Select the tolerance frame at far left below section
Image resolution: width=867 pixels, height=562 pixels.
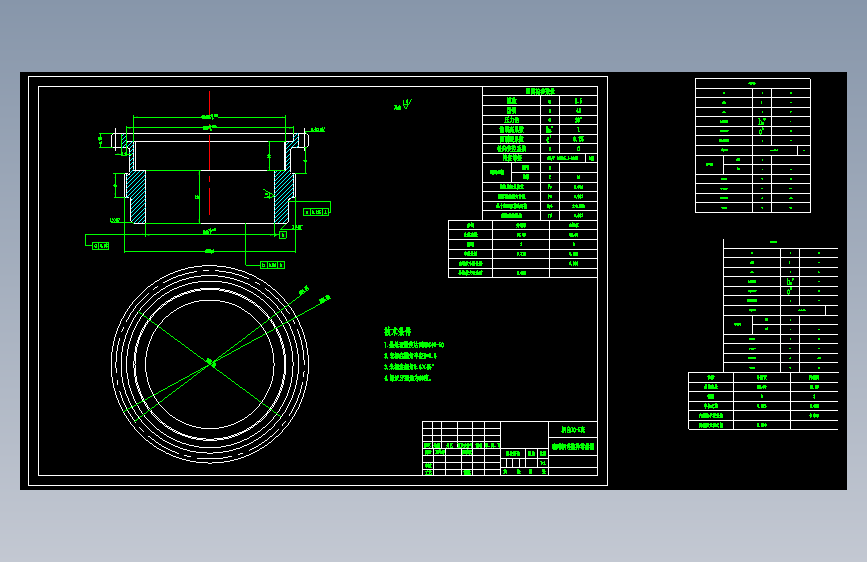coord(101,246)
